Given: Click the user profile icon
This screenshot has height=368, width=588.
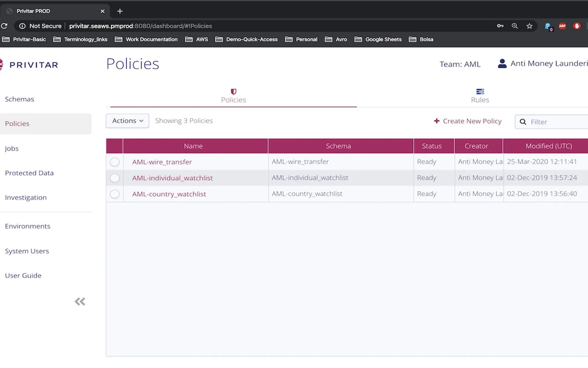Looking at the screenshot, I should click(502, 64).
